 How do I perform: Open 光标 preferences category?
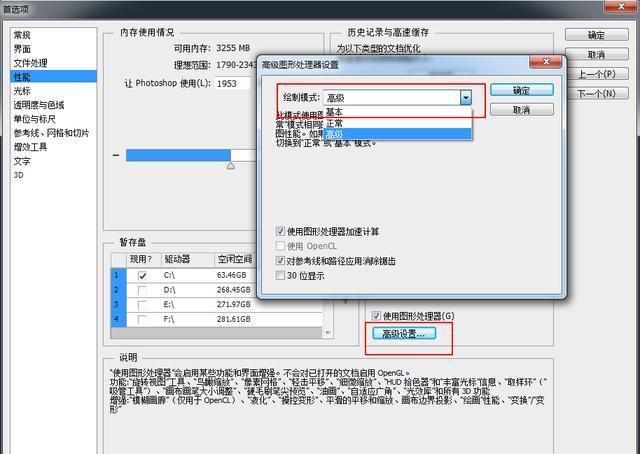click(22, 90)
